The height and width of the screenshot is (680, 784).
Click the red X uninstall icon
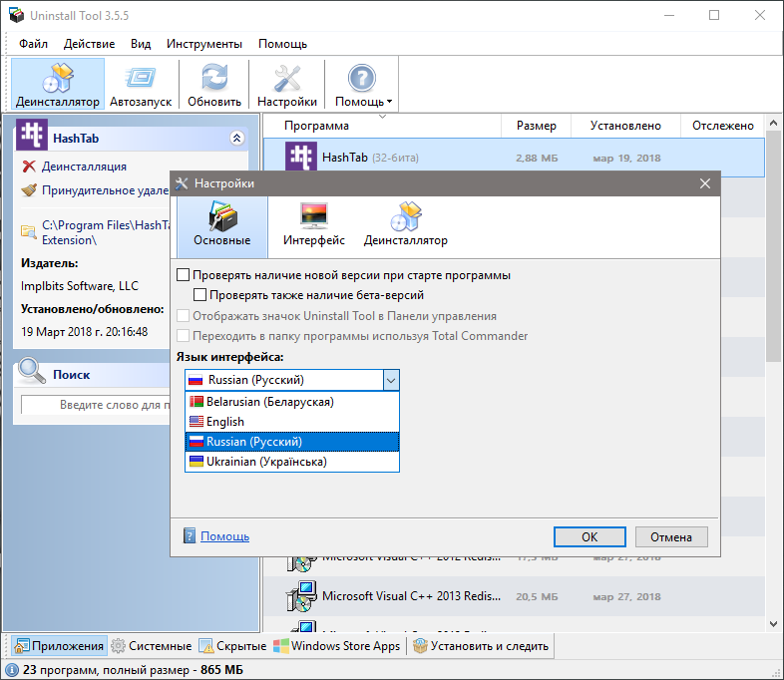(x=30, y=167)
